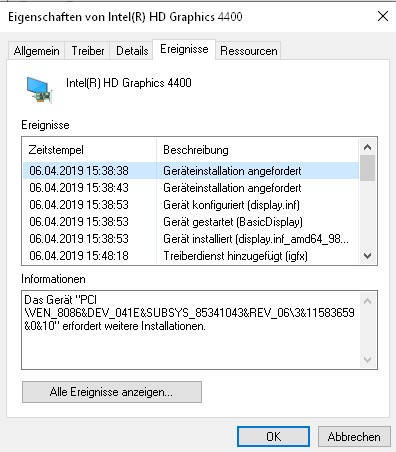Show all events with Alle Ereignisse anzeigen
The width and height of the screenshot is (396, 452).
[112, 392]
